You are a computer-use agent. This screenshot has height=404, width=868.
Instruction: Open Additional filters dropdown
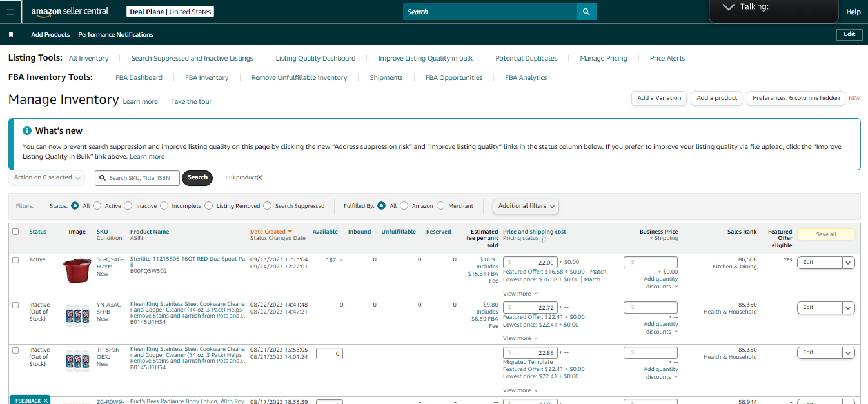click(x=526, y=206)
